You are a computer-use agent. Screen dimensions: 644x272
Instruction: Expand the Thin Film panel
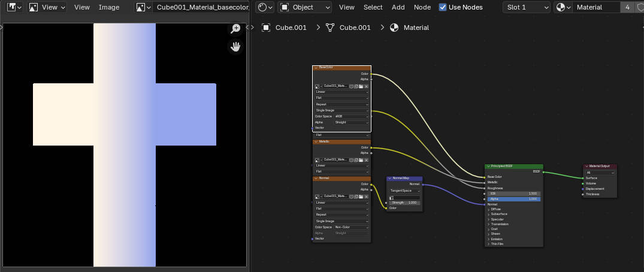496,244
